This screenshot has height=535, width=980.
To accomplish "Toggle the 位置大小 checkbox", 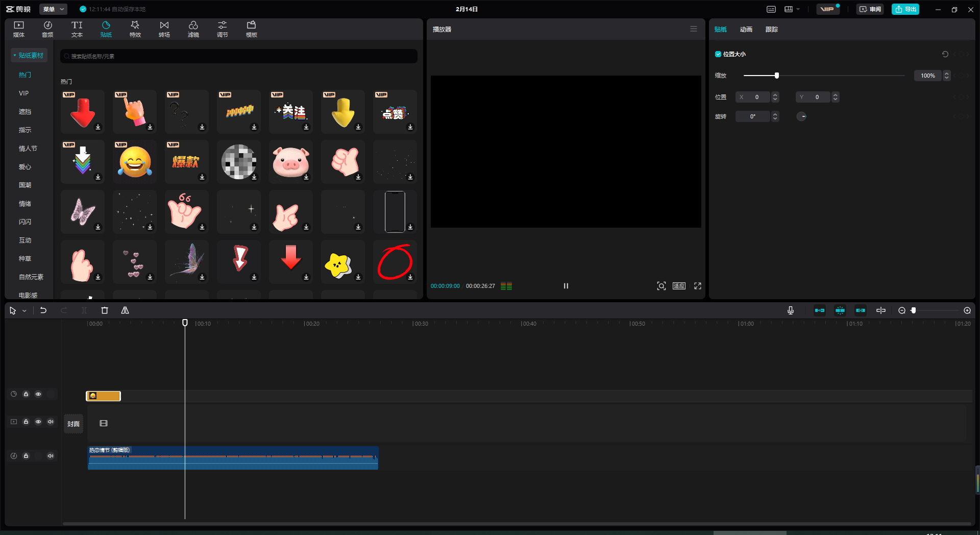I will tap(718, 54).
